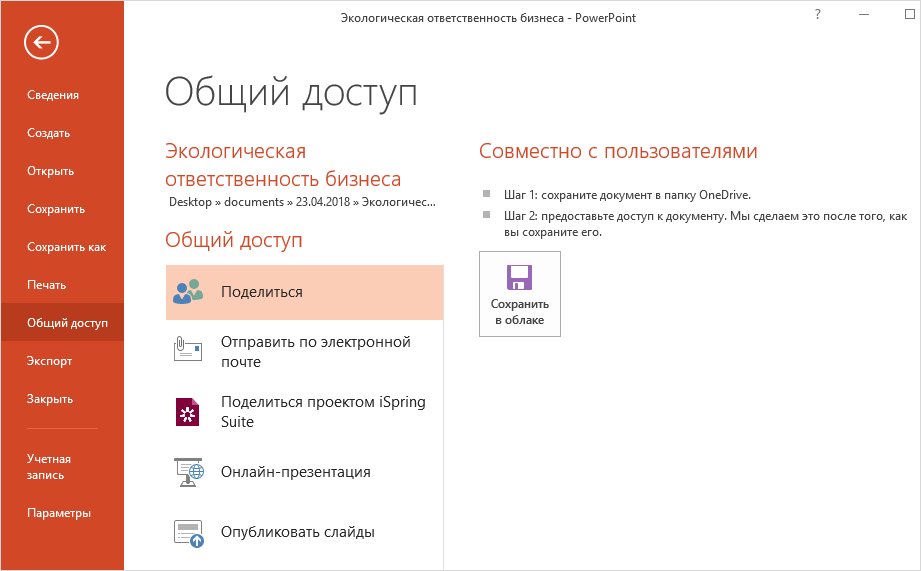Click the purple floppy disk icon

pyautogui.click(x=519, y=277)
